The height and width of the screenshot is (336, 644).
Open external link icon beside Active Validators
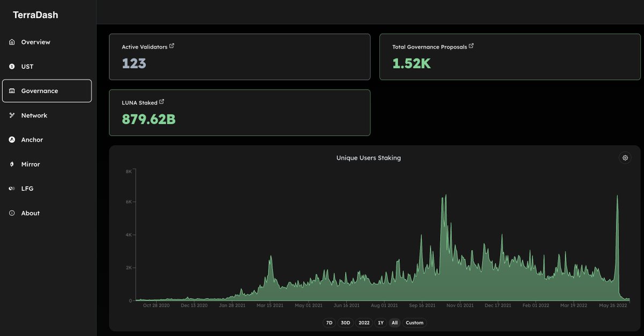pos(172,46)
